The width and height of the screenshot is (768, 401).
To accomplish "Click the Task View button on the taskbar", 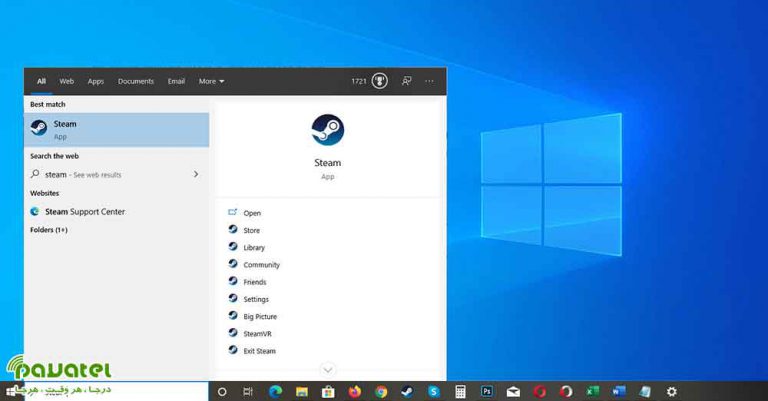I will point(248,391).
